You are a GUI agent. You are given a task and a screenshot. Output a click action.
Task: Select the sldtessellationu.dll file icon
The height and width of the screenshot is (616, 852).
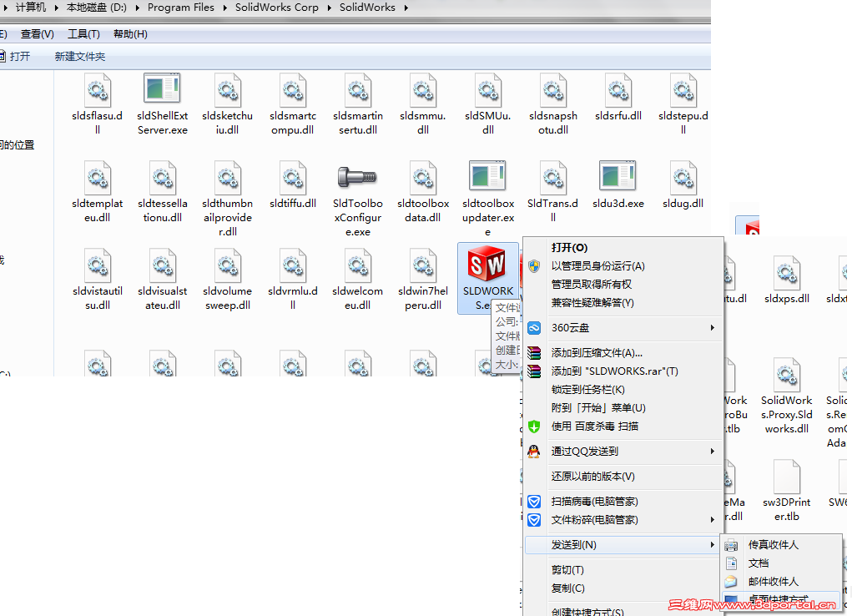[163, 178]
